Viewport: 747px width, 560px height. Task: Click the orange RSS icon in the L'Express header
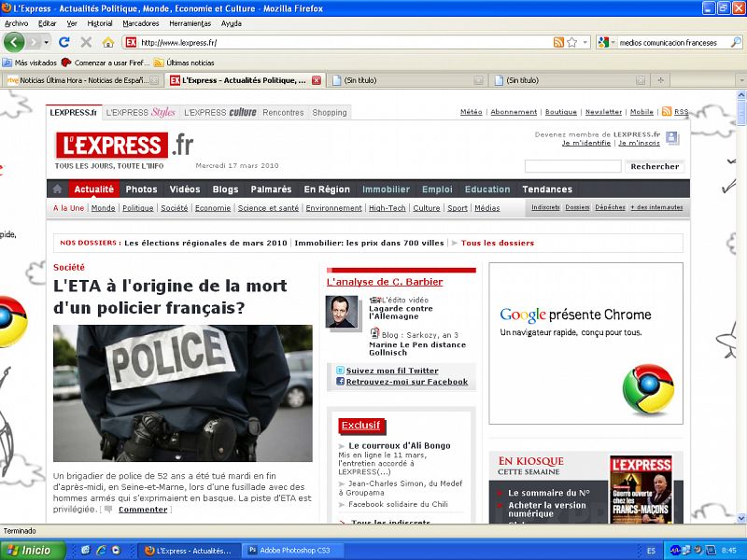[667, 111]
